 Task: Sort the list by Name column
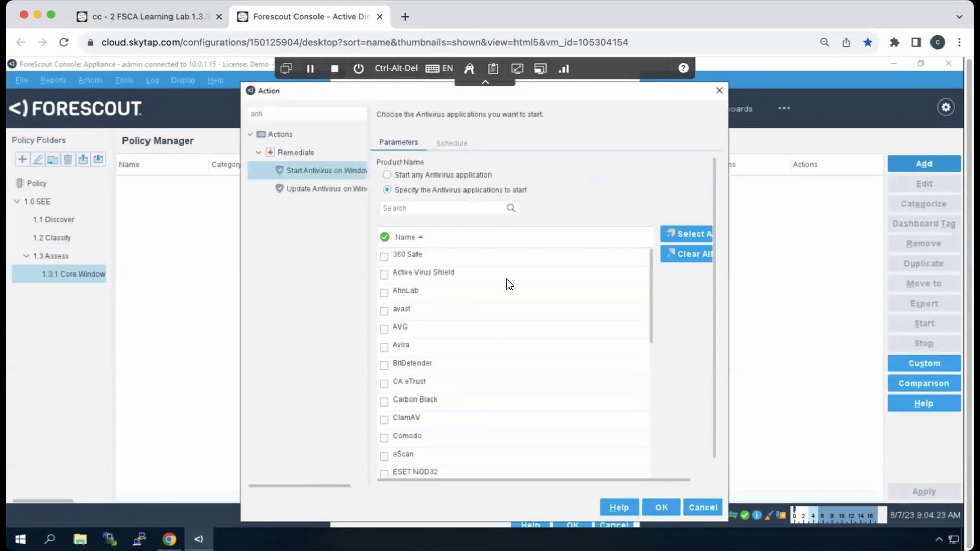pyautogui.click(x=408, y=237)
